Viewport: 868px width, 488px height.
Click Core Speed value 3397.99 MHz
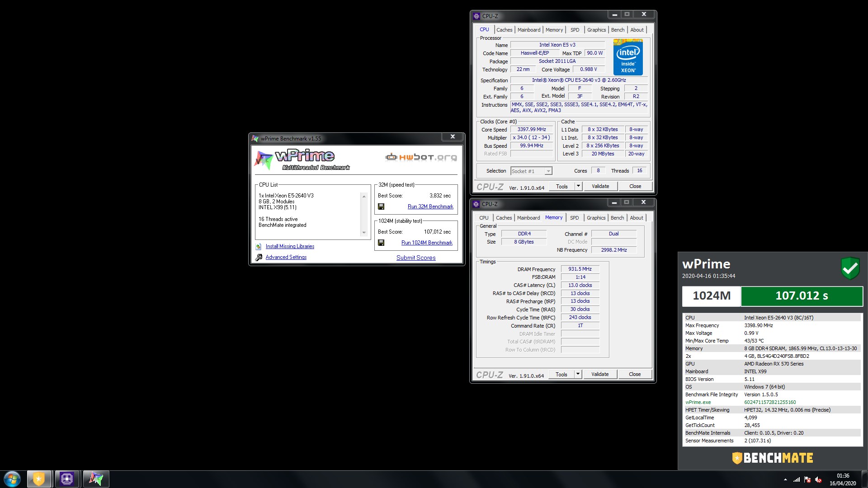pos(532,129)
